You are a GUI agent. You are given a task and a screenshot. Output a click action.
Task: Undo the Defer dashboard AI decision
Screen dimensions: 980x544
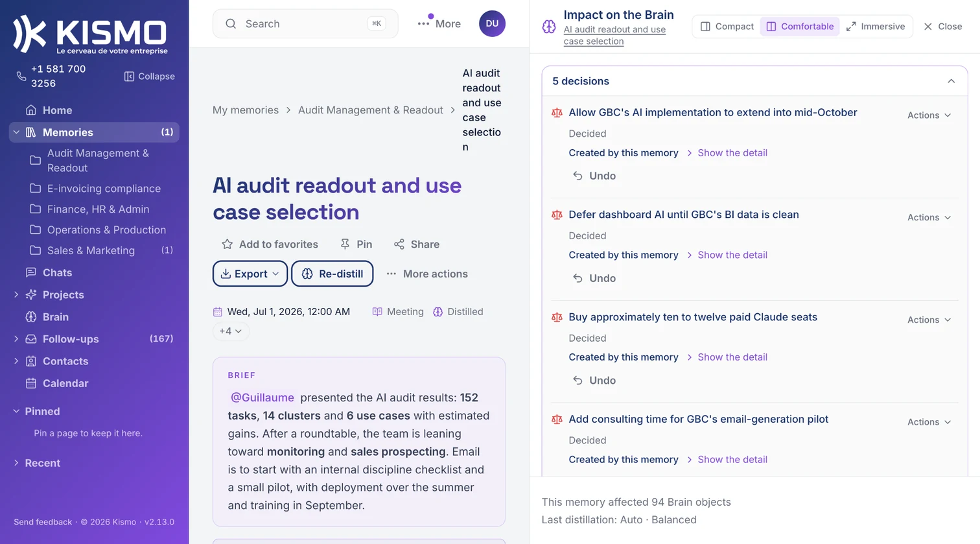click(x=594, y=278)
